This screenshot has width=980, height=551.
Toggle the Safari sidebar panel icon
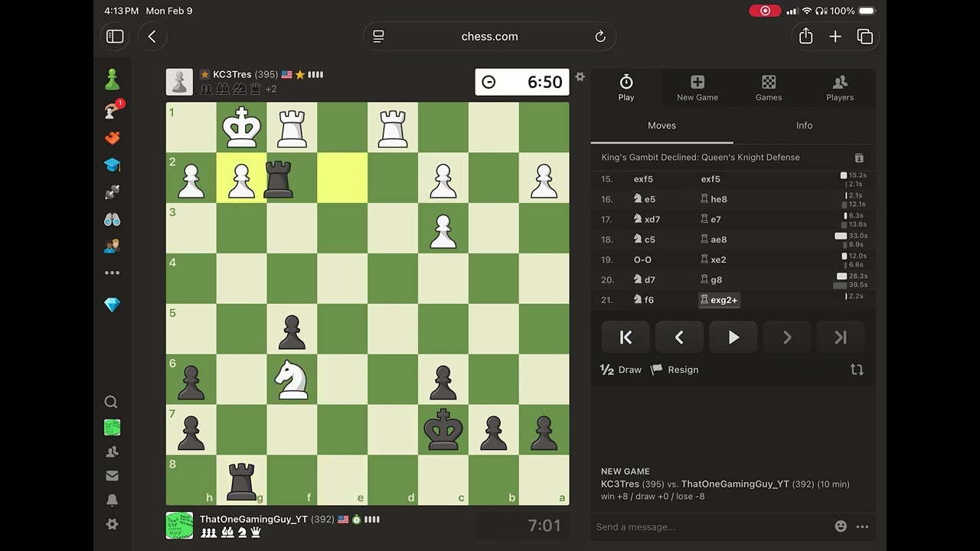click(x=115, y=36)
